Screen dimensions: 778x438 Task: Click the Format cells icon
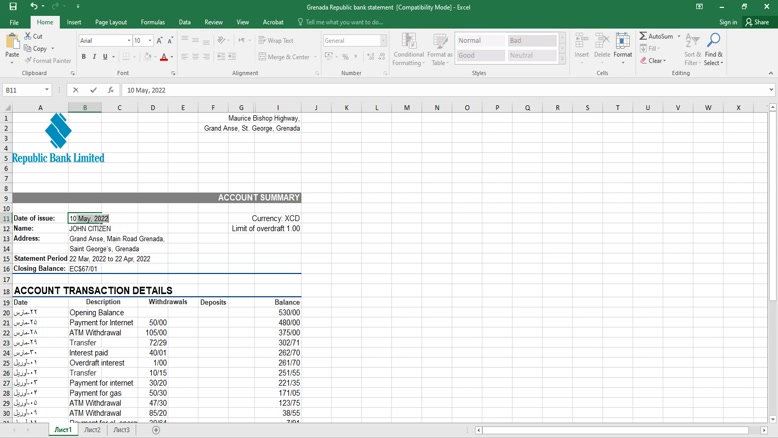622,42
